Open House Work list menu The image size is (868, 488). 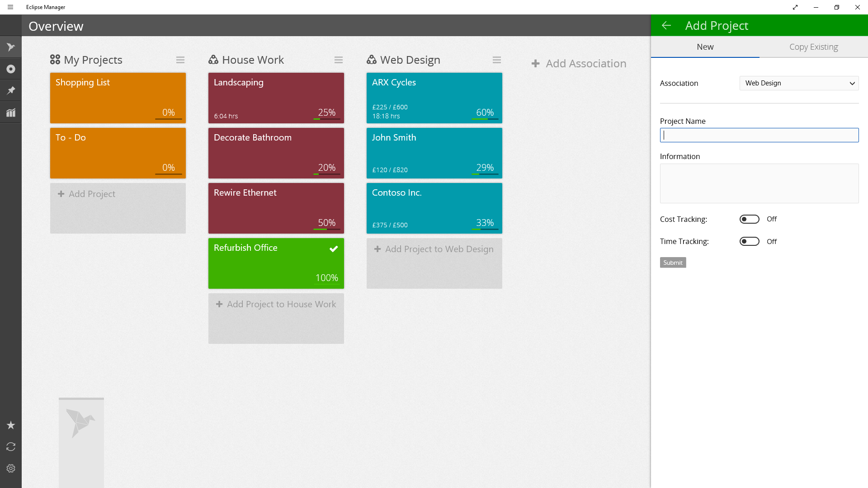[339, 60]
